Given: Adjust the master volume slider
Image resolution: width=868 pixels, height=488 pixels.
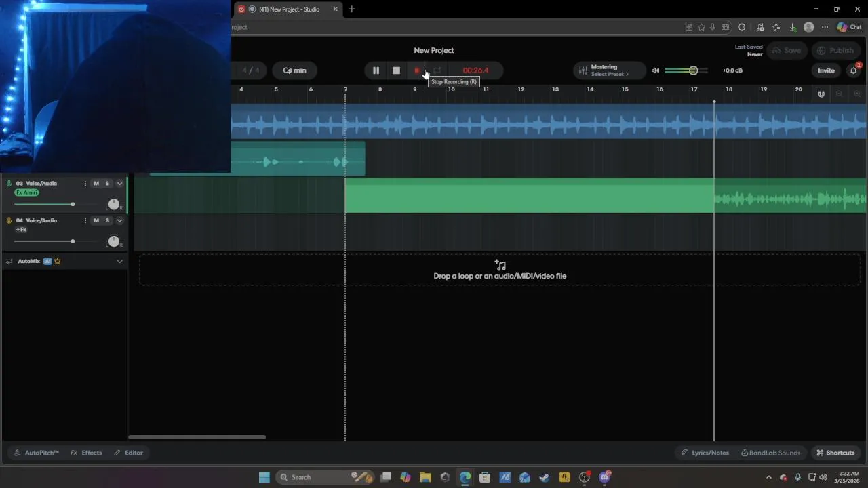Looking at the screenshot, I should coord(686,70).
